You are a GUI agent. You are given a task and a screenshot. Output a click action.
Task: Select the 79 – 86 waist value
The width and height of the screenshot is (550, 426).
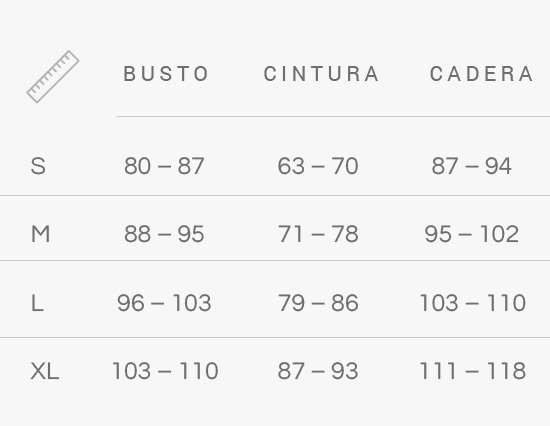pyautogui.click(x=318, y=303)
